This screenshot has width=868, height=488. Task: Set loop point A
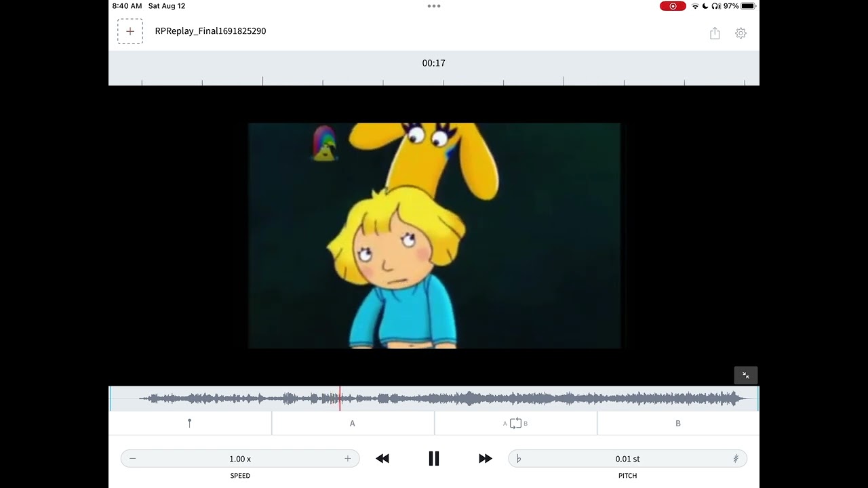point(353,423)
